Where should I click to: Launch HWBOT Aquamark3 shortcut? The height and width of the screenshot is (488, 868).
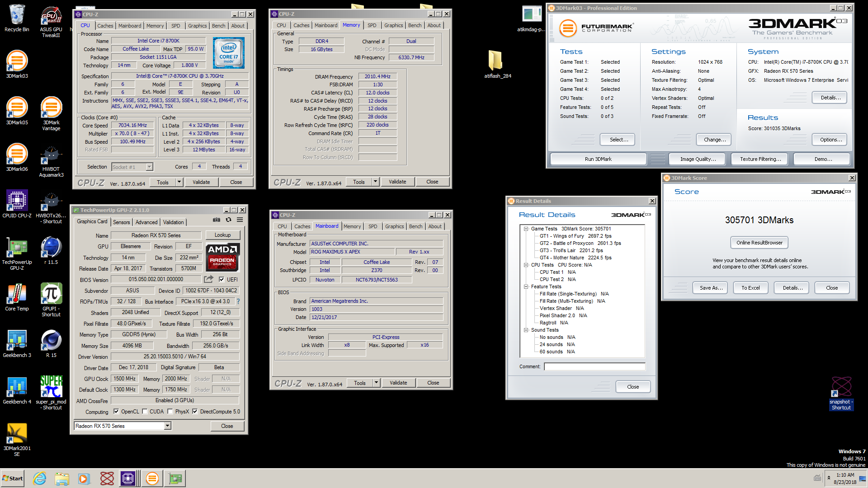coord(51,161)
